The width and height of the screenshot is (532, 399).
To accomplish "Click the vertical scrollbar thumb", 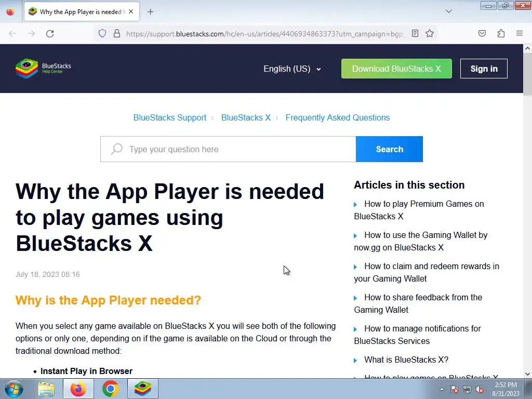I will coord(527,74).
